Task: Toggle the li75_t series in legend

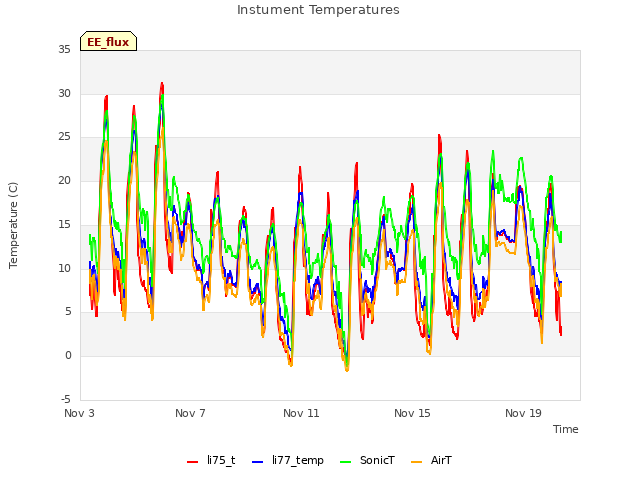Action: pos(211,460)
